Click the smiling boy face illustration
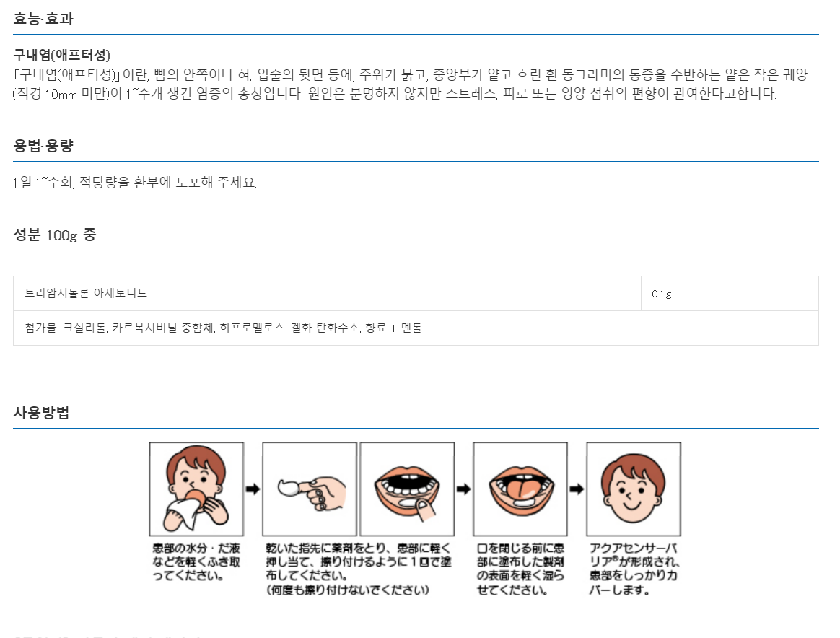The width and height of the screenshot is (840, 638). tap(633, 489)
